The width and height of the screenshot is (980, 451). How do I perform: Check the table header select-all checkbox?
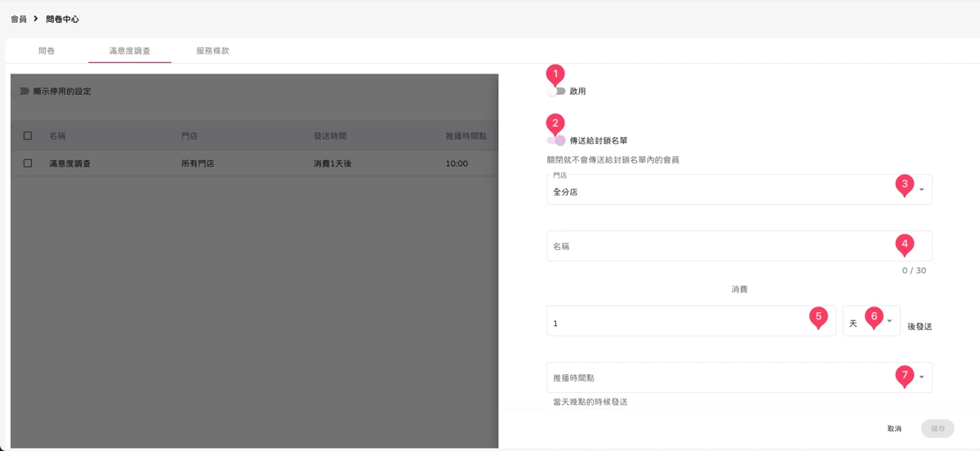coord(28,136)
